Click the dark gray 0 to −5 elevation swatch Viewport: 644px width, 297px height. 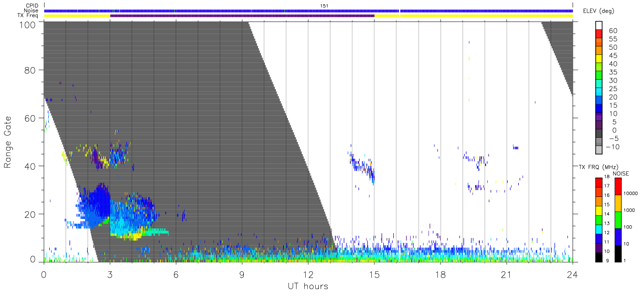pyautogui.click(x=599, y=134)
